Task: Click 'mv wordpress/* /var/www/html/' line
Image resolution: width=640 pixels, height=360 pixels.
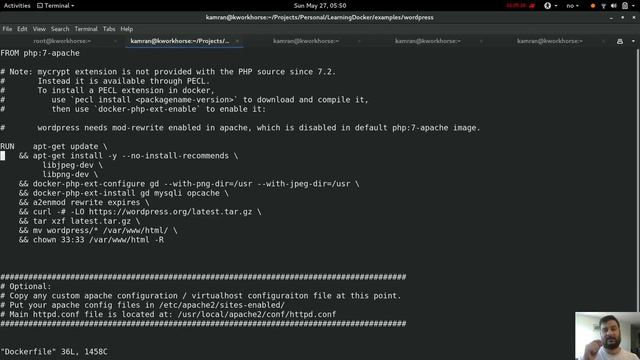Action: pyautogui.click(x=98, y=231)
